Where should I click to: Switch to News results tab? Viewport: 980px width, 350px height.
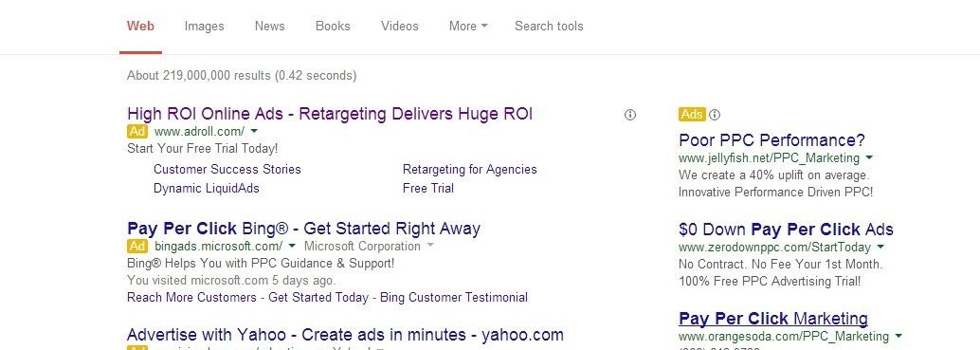[269, 27]
